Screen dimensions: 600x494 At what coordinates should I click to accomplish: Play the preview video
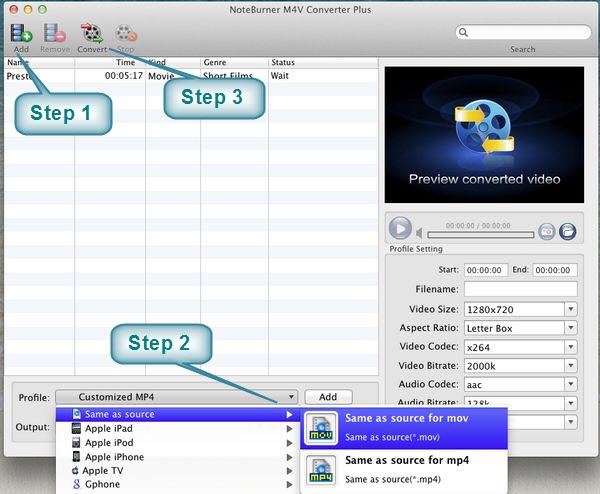[x=400, y=228]
